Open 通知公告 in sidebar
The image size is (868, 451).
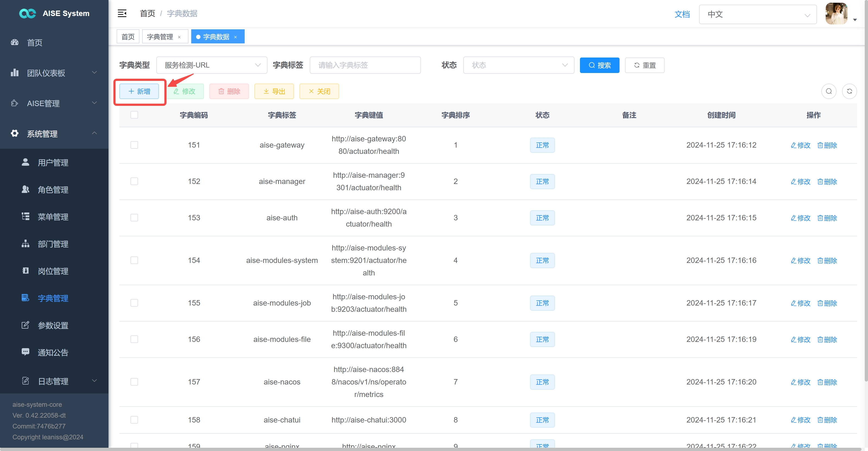click(x=54, y=352)
